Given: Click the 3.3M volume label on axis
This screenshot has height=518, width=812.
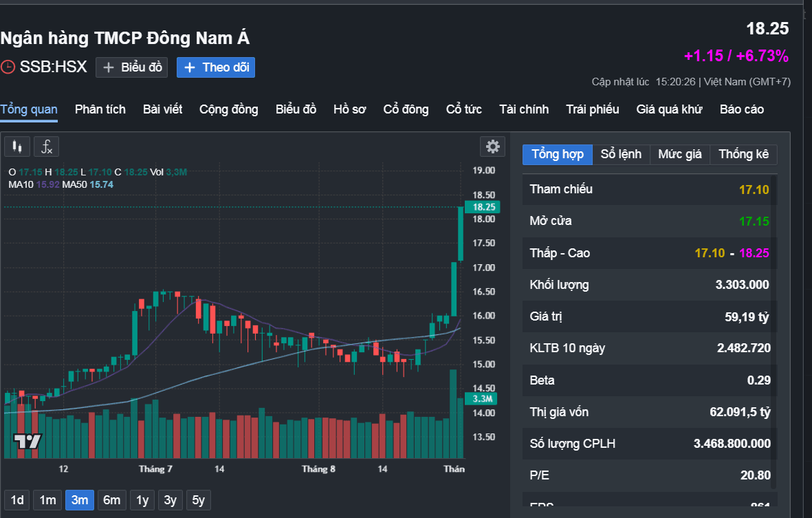Looking at the screenshot, I should pyautogui.click(x=481, y=399).
